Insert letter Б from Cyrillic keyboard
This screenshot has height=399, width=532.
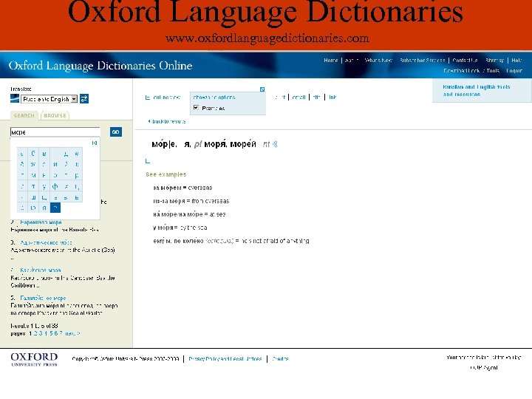tap(33, 154)
